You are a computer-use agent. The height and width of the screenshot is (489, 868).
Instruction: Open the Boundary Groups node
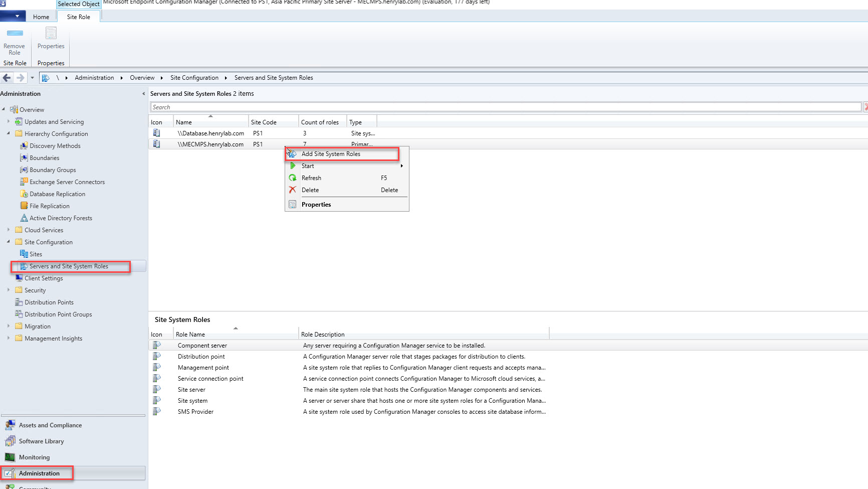(53, 170)
